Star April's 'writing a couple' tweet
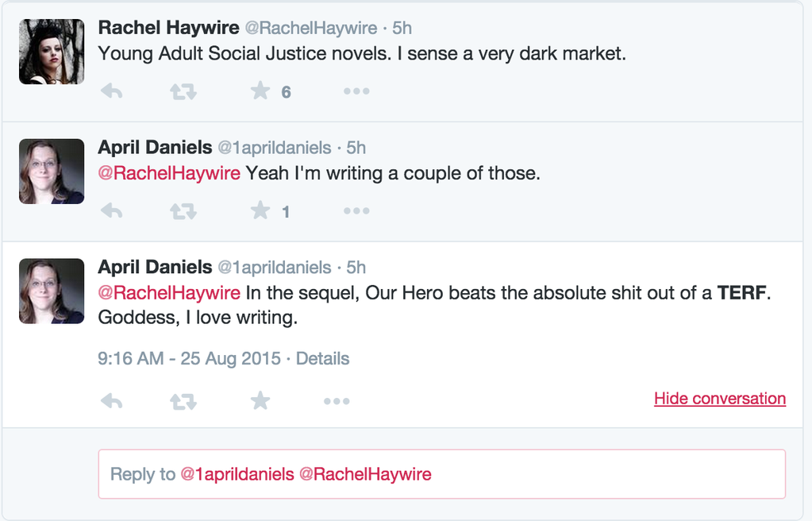 [260, 210]
